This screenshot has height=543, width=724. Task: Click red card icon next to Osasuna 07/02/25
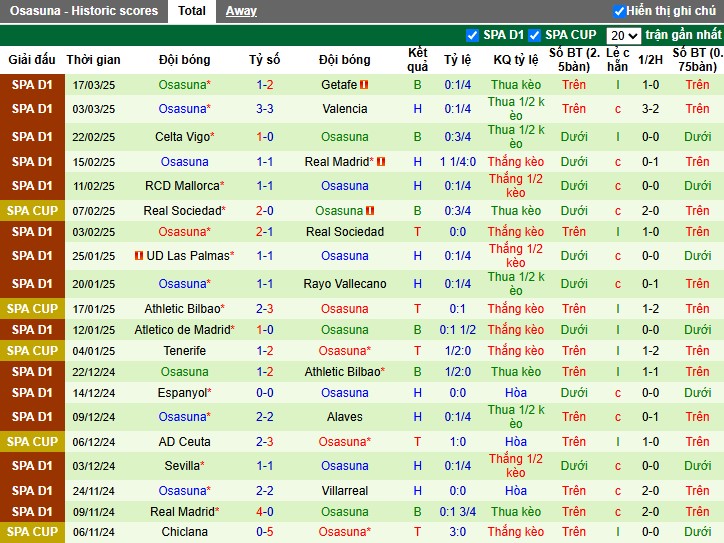tap(370, 211)
